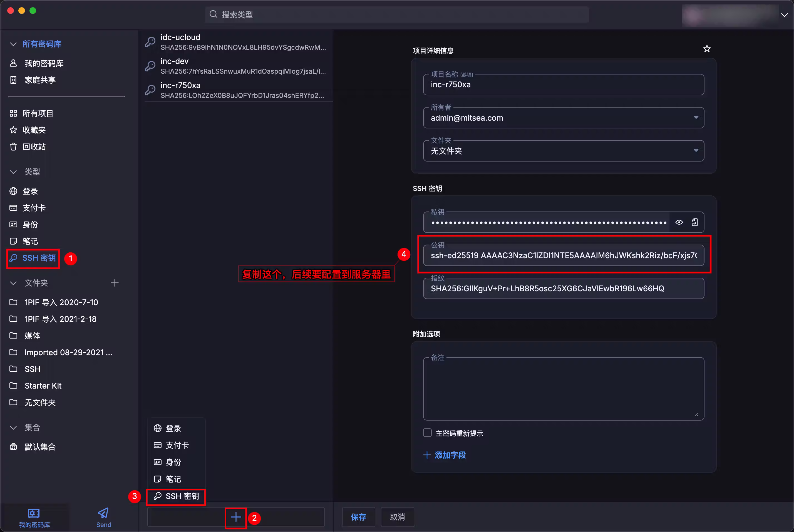Open the 回收站 trash in the sidebar
794x532 pixels.
pos(34,147)
